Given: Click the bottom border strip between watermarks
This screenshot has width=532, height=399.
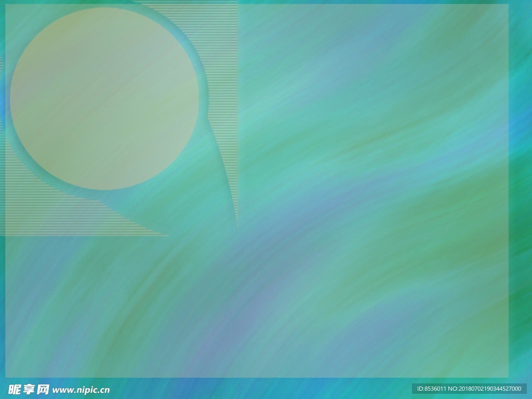Looking at the screenshot, I should coord(260,389).
